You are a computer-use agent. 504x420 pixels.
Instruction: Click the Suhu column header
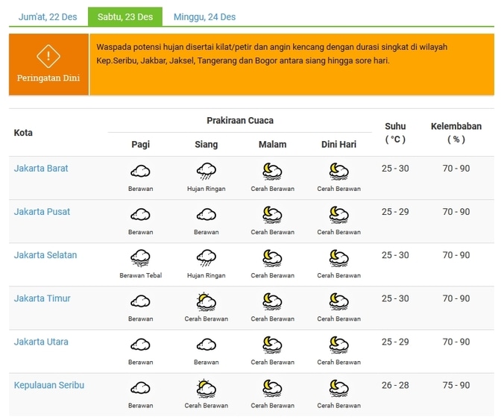(395, 132)
